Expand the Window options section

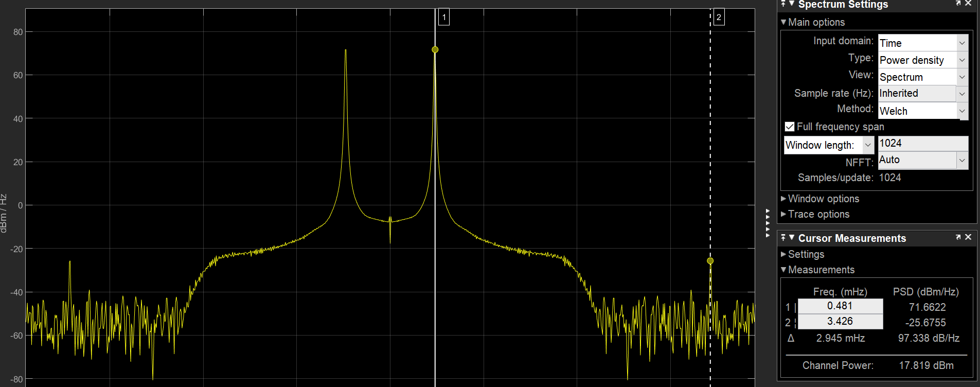pos(783,199)
